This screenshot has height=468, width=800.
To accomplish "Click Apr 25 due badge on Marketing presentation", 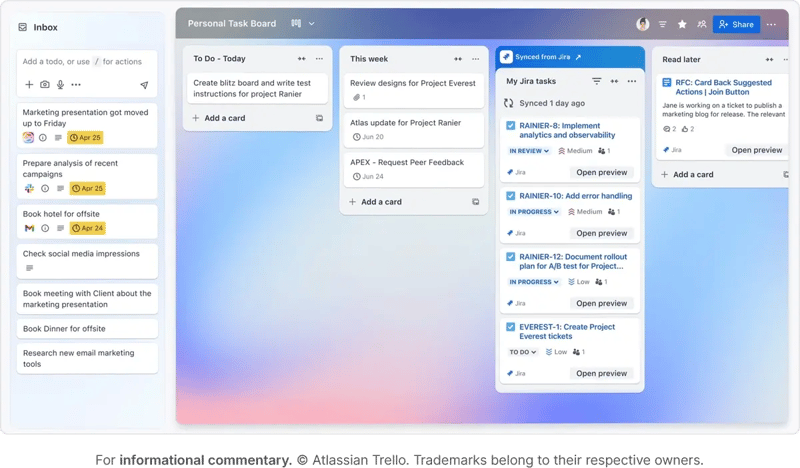I will point(85,137).
